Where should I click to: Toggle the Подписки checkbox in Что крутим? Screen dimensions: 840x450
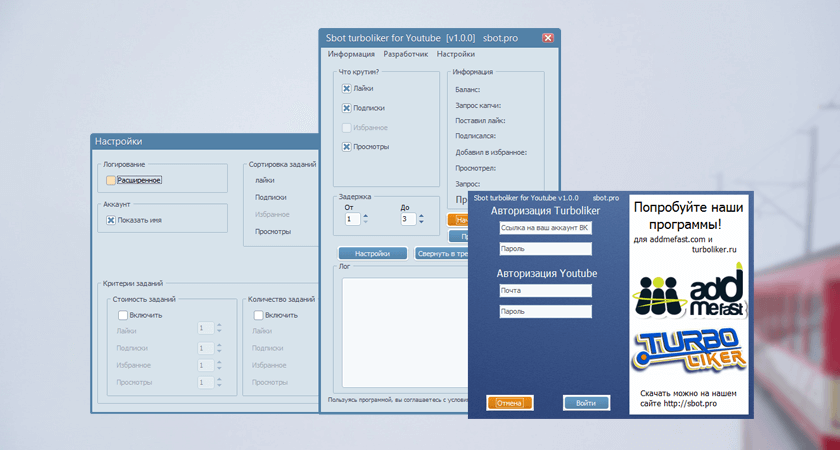tap(347, 108)
